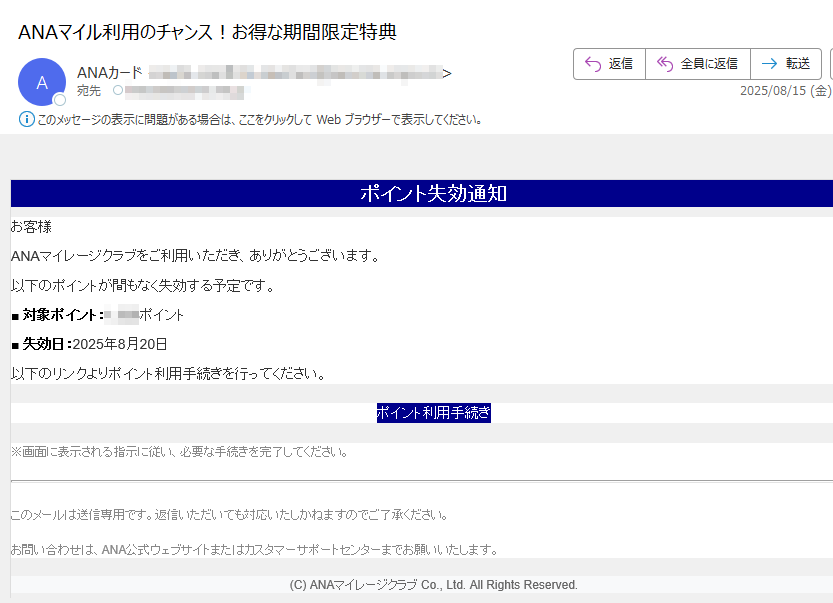Click the ポイント失効通知 banner heading
This screenshot has height=603, width=833.
point(434,193)
